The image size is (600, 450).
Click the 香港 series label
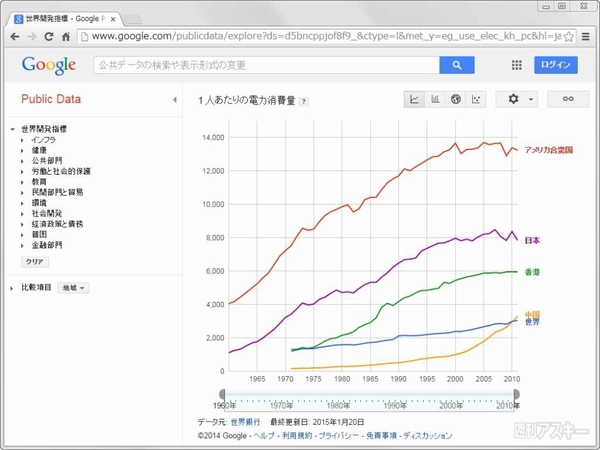pos(532,272)
